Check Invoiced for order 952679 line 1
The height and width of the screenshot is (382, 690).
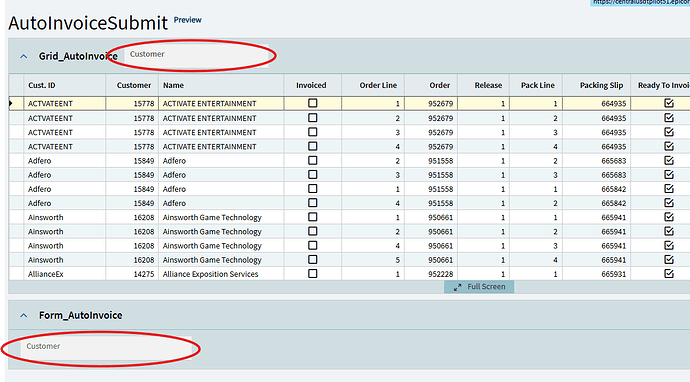(x=312, y=103)
